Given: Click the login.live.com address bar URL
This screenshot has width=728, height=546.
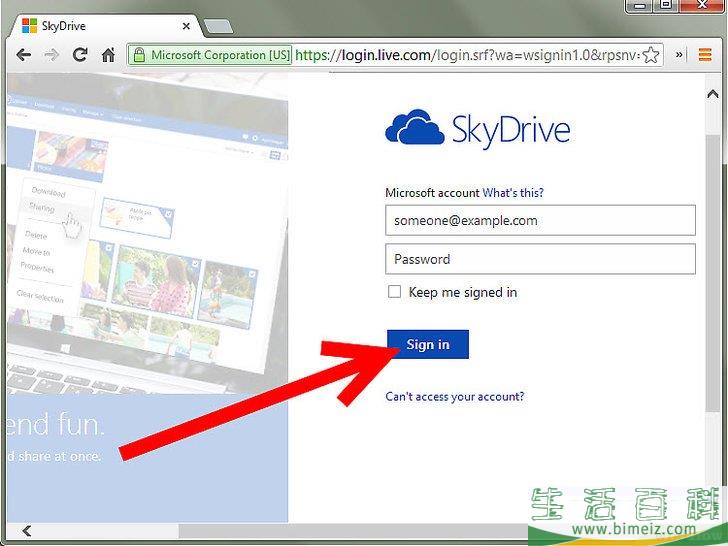Looking at the screenshot, I should (x=467, y=55).
